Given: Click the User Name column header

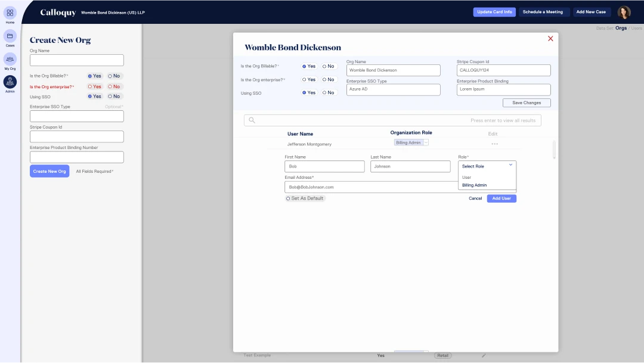Looking at the screenshot, I should click(x=300, y=134).
